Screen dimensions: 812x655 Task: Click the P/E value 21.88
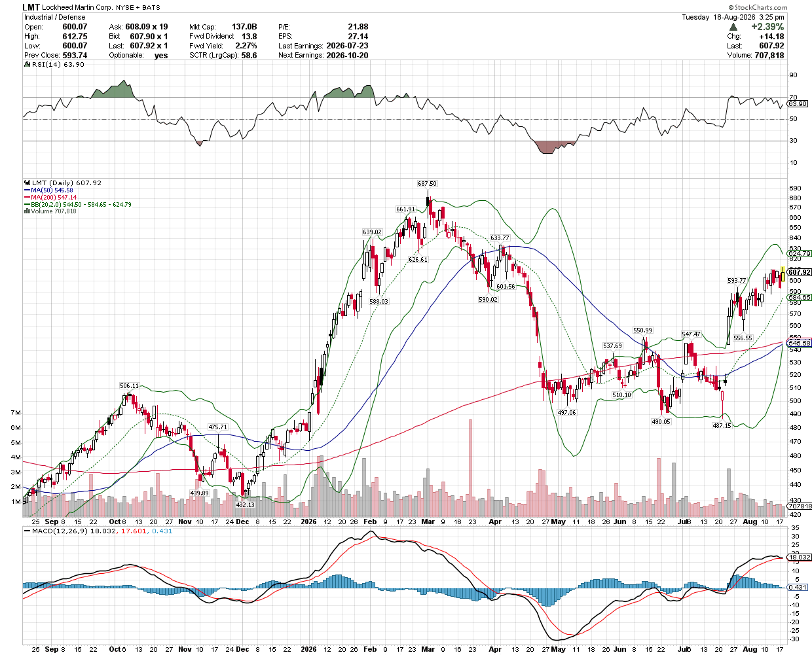[x=358, y=27]
